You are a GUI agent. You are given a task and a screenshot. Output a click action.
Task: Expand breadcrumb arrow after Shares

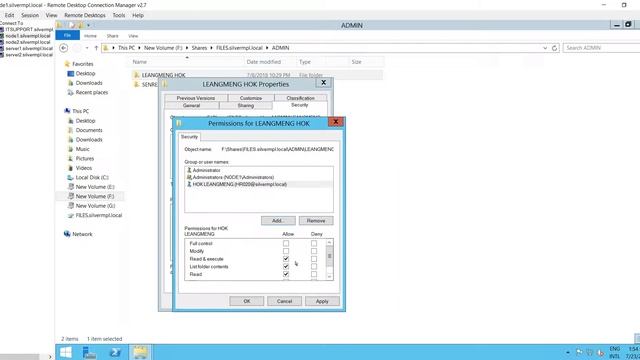pyautogui.click(x=212, y=48)
